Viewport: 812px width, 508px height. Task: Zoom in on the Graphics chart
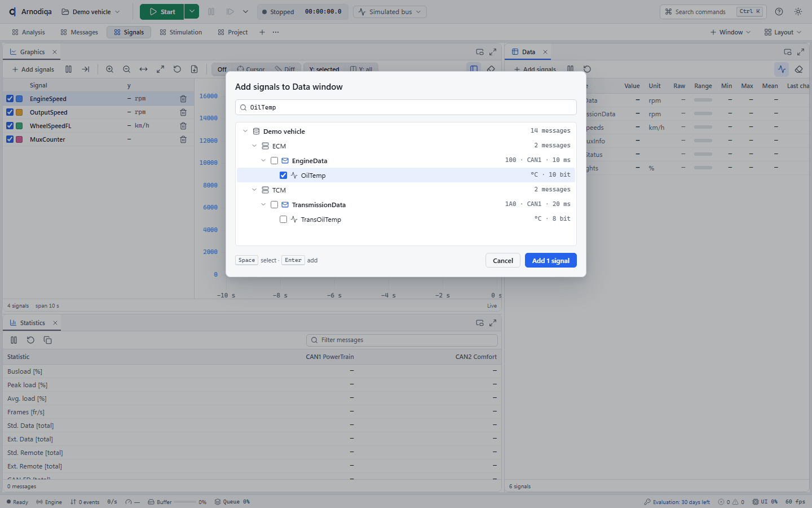[109, 69]
